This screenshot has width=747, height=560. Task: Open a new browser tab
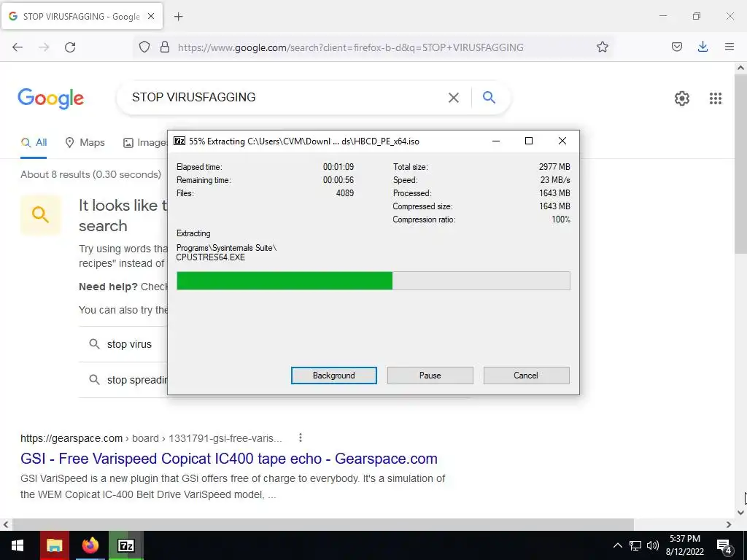(178, 17)
